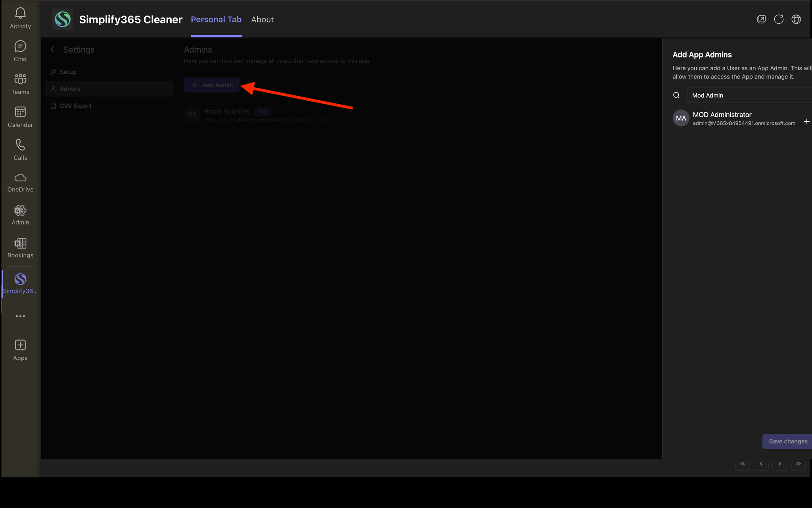This screenshot has height=508, width=812.
Task: Pop out the app window icon
Action: 761,19
